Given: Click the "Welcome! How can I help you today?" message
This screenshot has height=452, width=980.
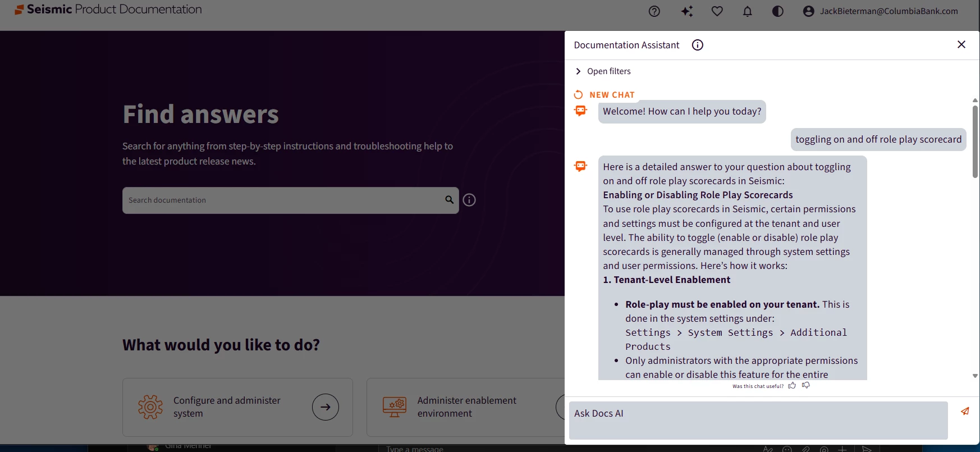Looking at the screenshot, I should [x=682, y=112].
